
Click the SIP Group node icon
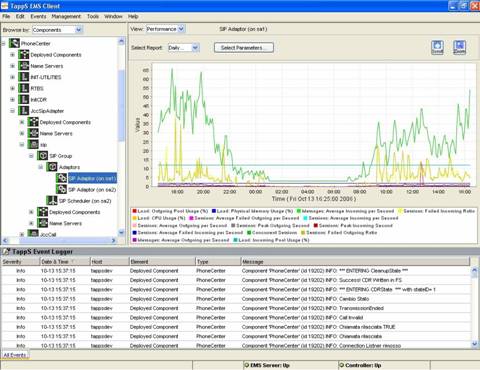tap(42, 156)
